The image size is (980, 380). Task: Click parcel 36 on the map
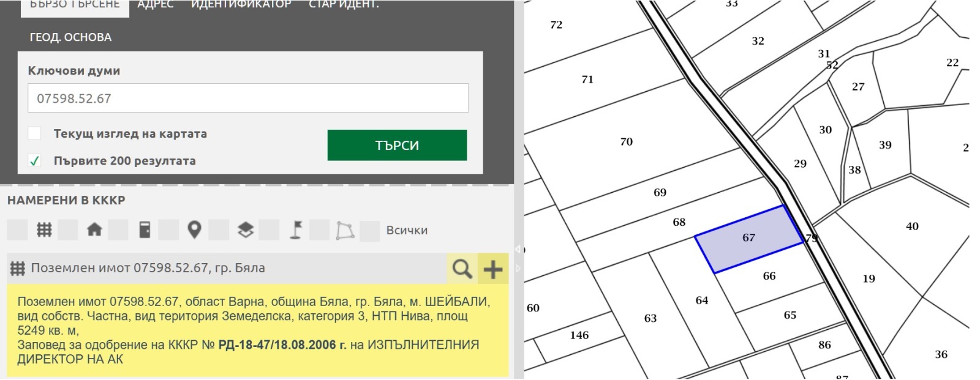(941, 354)
